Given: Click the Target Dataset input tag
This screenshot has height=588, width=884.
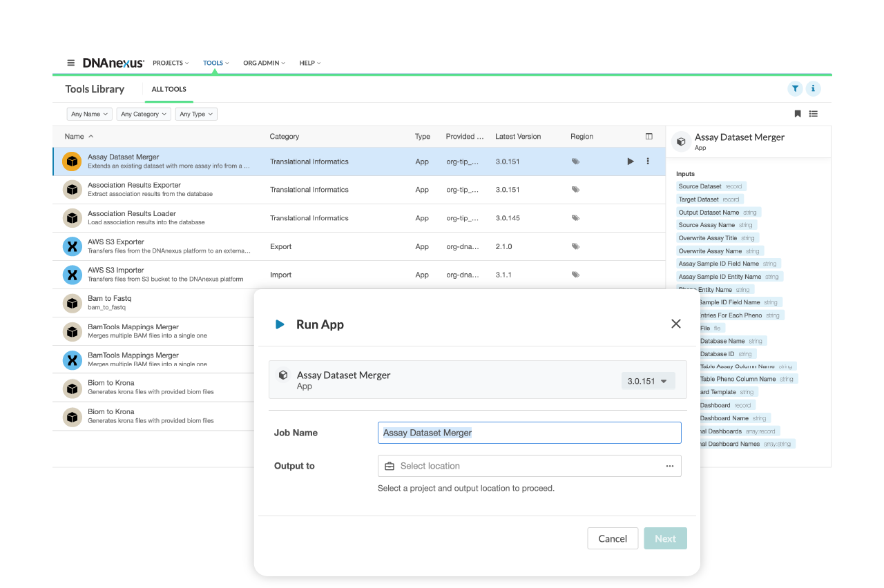Looking at the screenshot, I should 709,199.
